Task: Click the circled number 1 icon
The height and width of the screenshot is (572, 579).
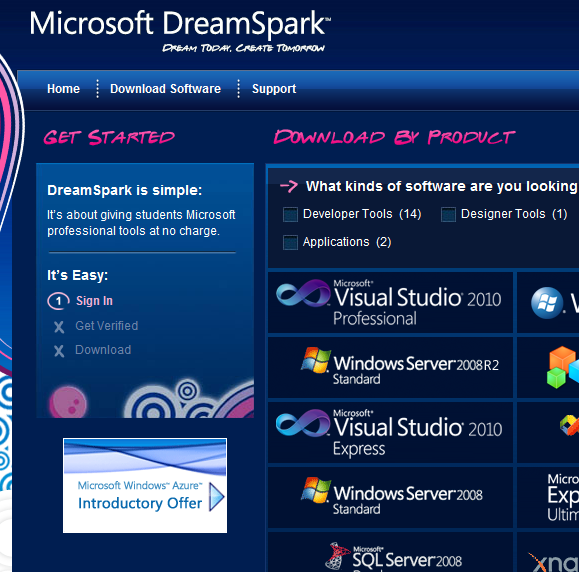Action: 58,301
